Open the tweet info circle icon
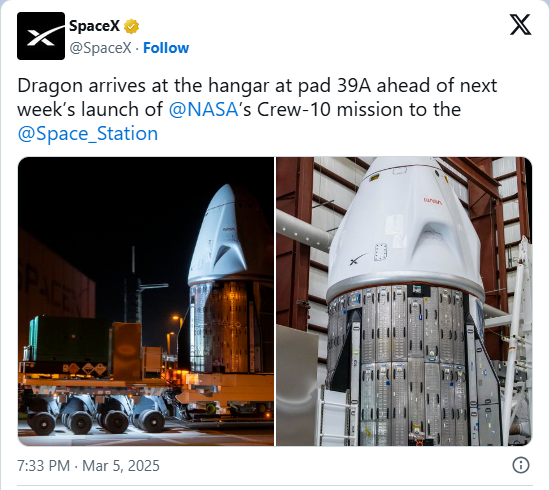 click(521, 465)
